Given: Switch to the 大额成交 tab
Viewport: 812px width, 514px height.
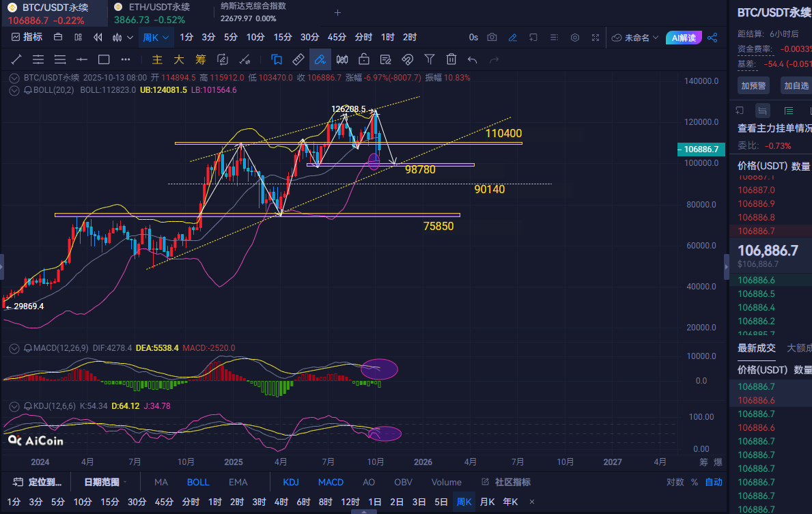Looking at the screenshot, I should (799, 348).
